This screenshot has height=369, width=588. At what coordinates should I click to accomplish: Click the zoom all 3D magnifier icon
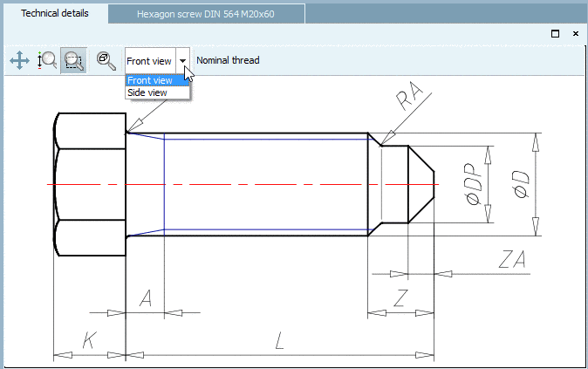[x=106, y=61]
